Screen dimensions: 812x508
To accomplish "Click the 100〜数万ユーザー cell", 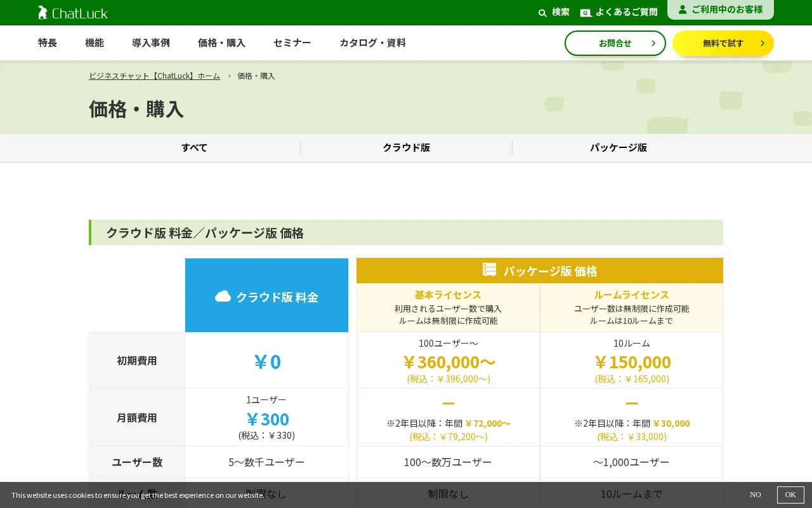I will [448, 462].
